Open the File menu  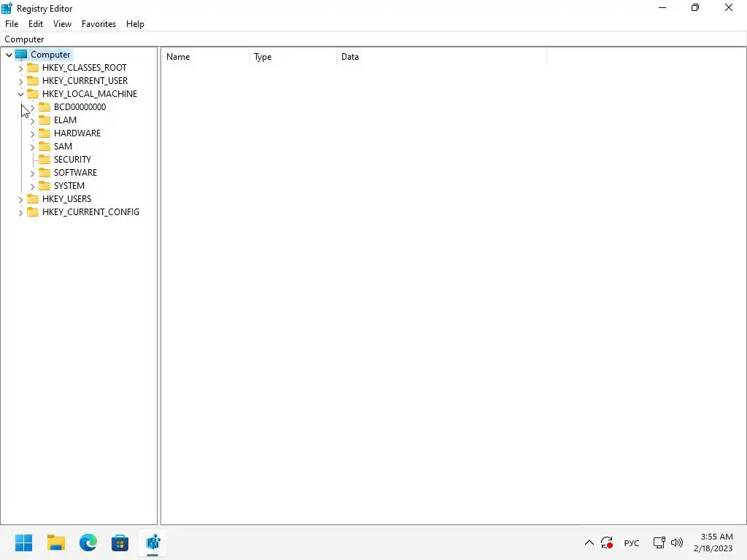tap(12, 24)
